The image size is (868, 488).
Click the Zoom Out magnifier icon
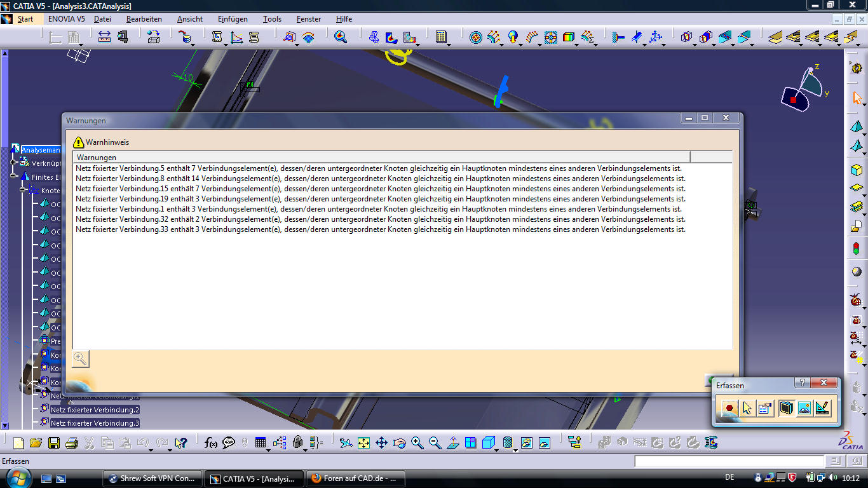coord(435,443)
